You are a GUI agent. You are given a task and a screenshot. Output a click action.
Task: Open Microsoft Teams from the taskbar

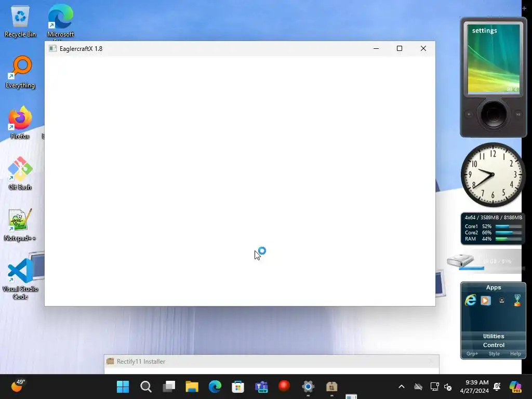[261, 387]
